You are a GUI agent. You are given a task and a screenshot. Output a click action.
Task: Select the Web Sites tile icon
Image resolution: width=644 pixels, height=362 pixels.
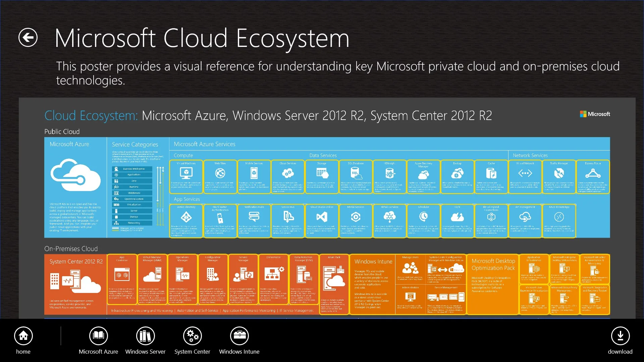tap(220, 173)
